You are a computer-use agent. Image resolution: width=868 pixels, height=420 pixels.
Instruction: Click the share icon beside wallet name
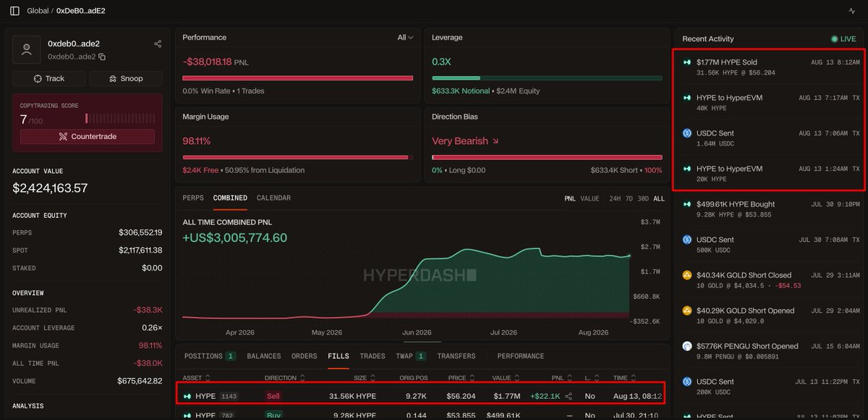tap(158, 44)
